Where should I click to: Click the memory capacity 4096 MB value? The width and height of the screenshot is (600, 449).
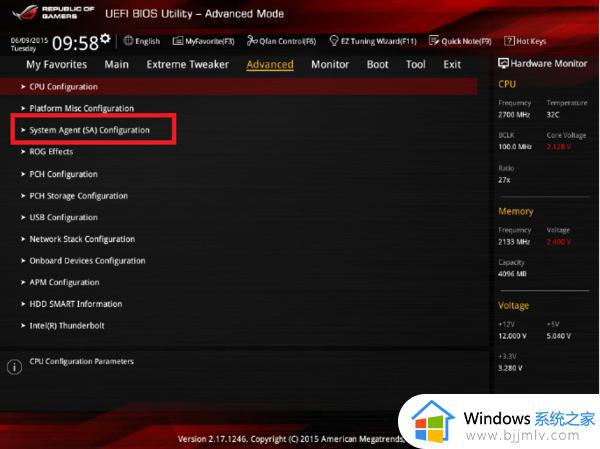click(512, 274)
